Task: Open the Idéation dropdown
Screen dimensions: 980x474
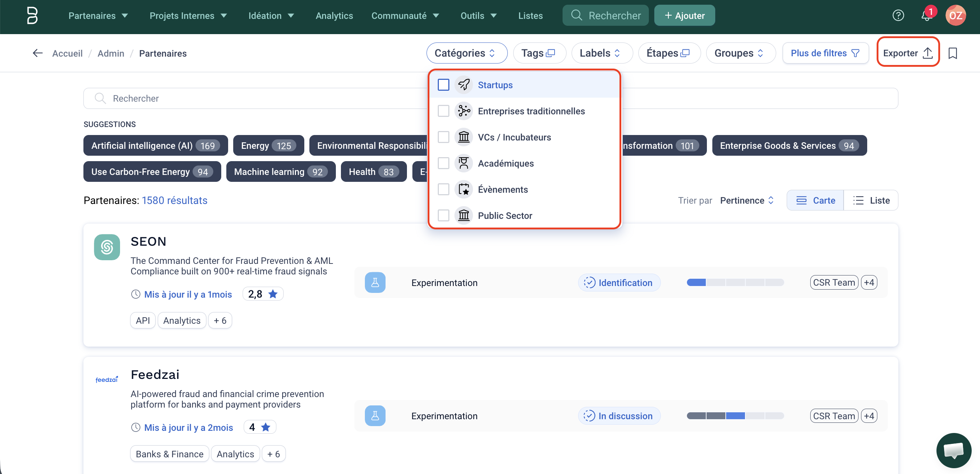Action: [271, 16]
